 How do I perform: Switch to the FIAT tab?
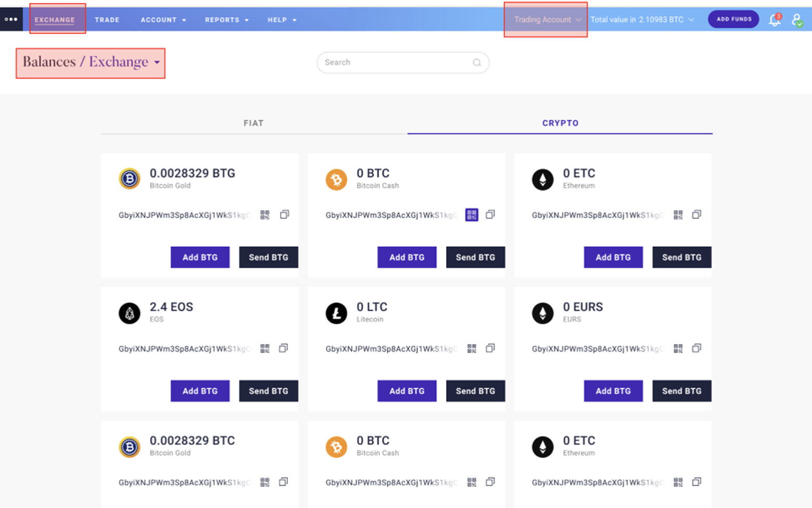coord(253,123)
